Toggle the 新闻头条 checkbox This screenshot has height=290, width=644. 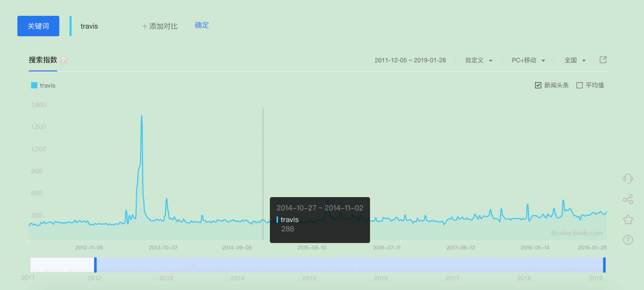pyautogui.click(x=538, y=85)
